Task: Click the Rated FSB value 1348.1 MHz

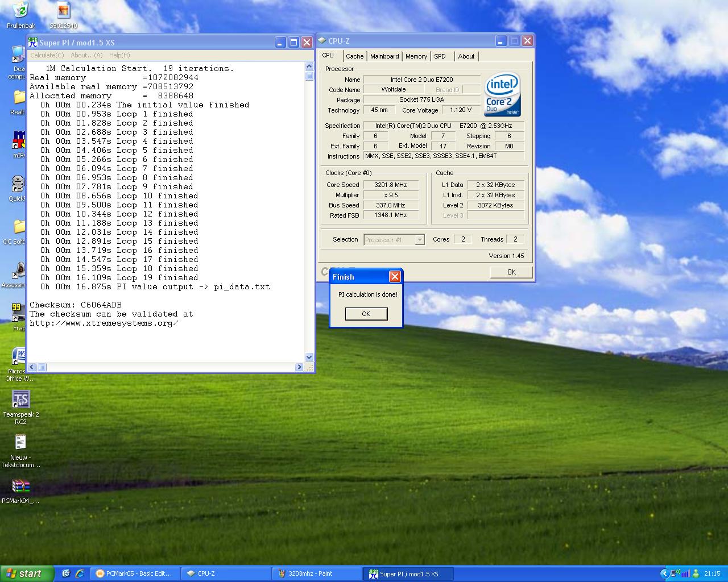Action: [x=391, y=215]
